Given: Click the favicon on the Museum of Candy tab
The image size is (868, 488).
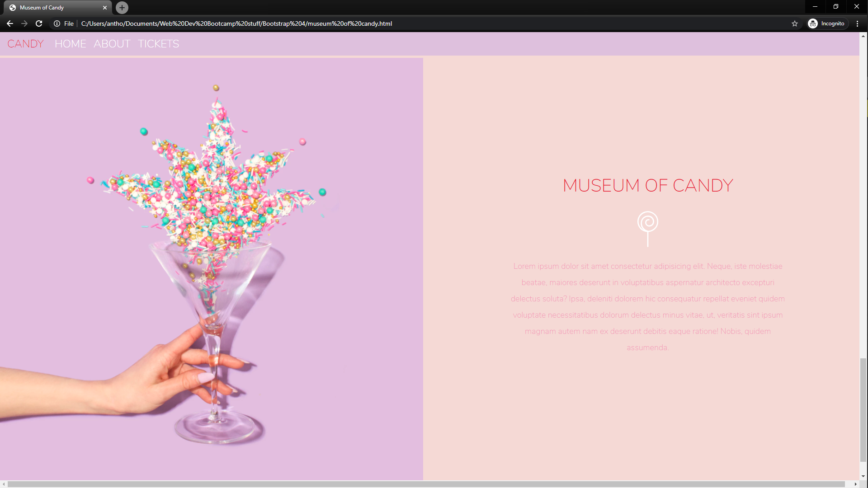Looking at the screenshot, I should 13,7.
